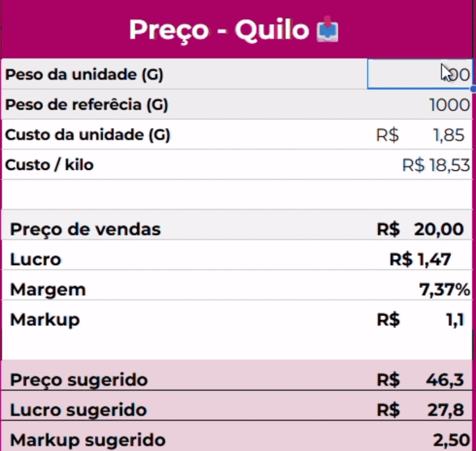
Task: Click the Lucro value R$ 1,47
Action: point(420,259)
